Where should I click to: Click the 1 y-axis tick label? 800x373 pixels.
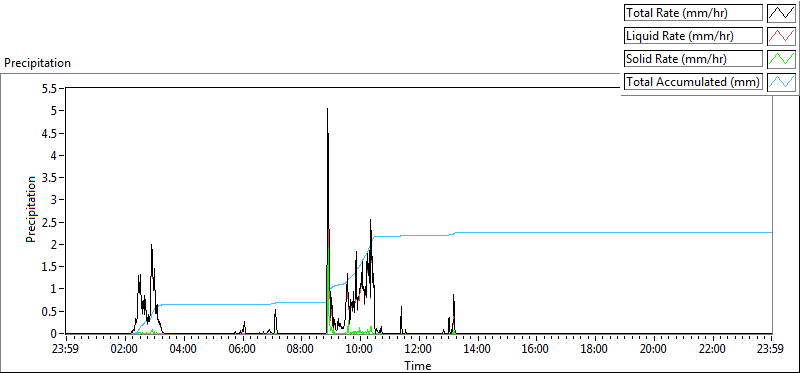pyautogui.click(x=55, y=289)
